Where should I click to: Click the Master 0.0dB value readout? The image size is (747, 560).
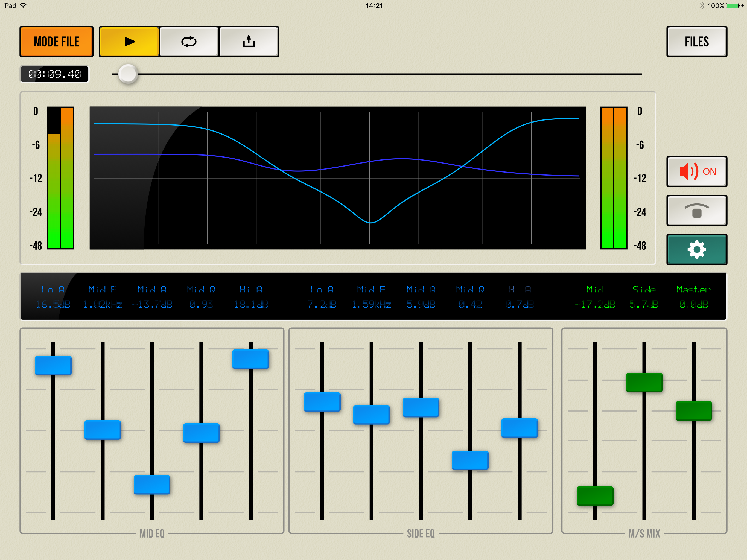click(693, 304)
